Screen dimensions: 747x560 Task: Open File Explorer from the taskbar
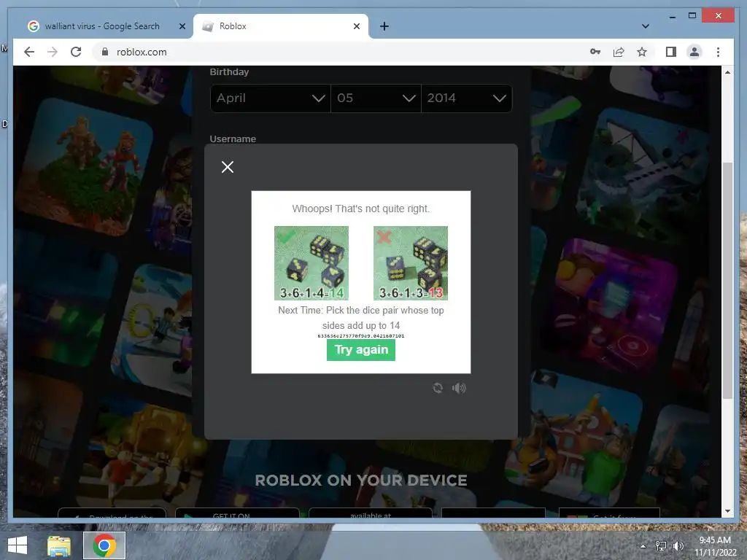(58, 545)
